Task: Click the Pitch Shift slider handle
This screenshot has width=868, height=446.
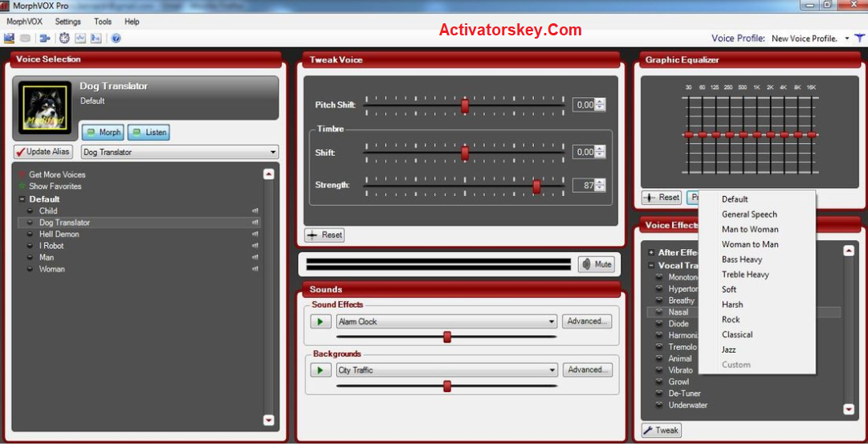Action: (465, 105)
